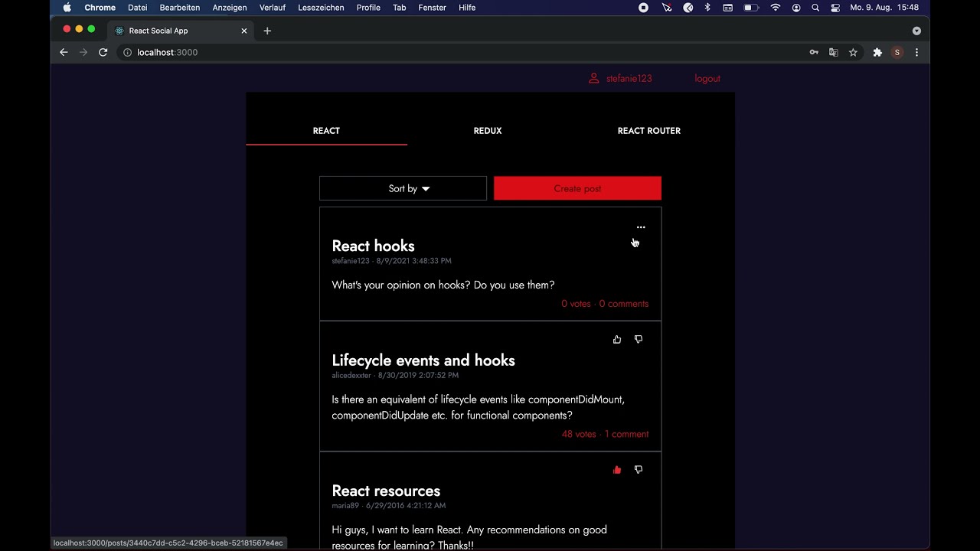Open the Lesezeichen menu
The width and height of the screenshot is (980, 551).
[321, 8]
